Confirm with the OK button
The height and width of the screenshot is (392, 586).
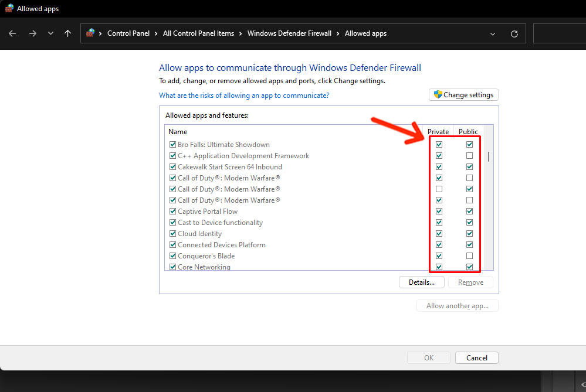click(x=429, y=357)
